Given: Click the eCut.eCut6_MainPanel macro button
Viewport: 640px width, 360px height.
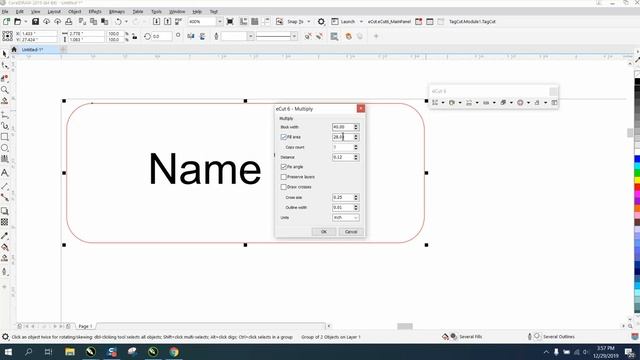Looking at the screenshot, I should [x=389, y=22].
